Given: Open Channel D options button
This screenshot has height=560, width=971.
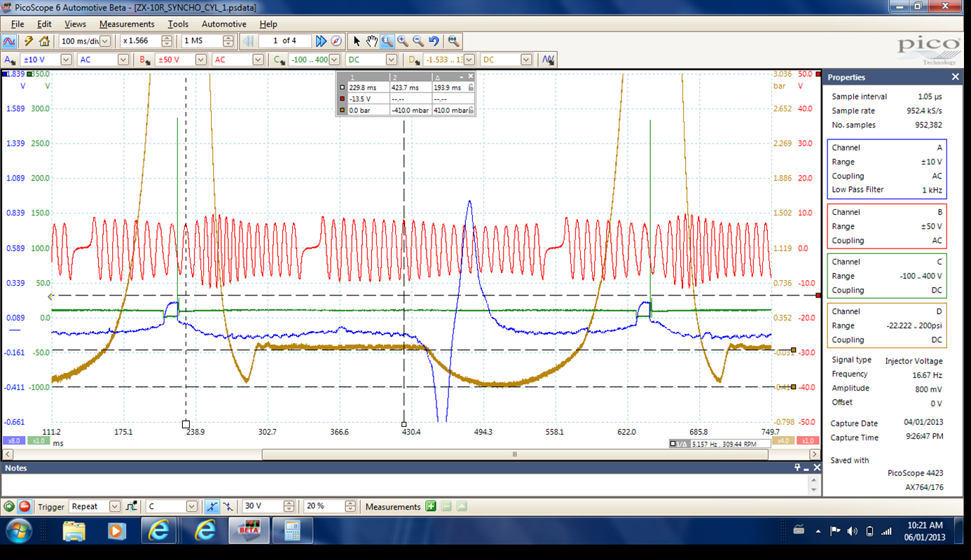Looking at the screenshot, I should (413, 60).
